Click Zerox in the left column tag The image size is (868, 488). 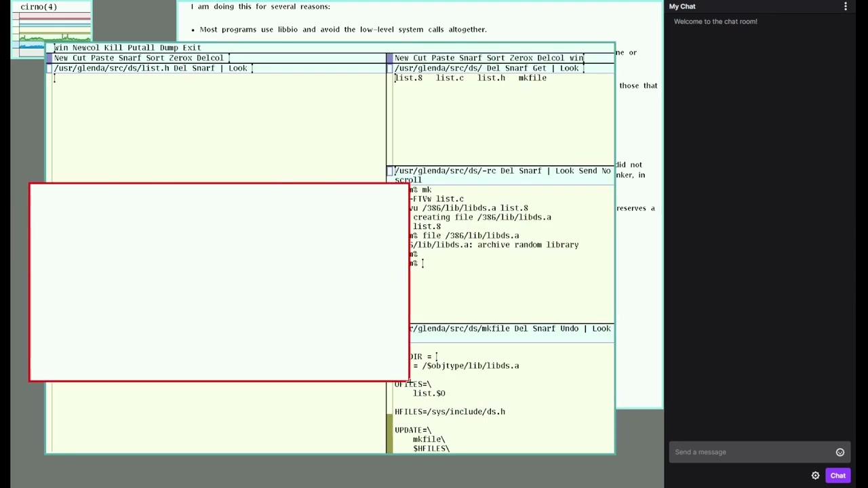pos(180,58)
